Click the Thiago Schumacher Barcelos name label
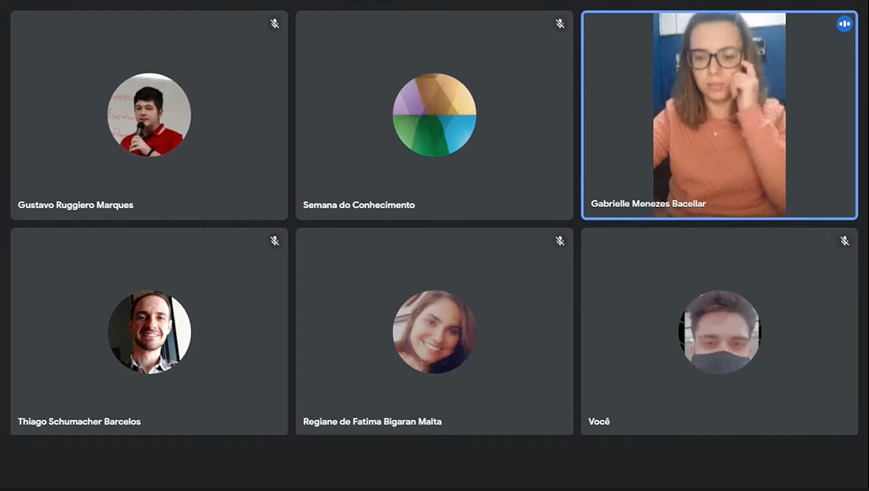The height and width of the screenshot is (491, 869). tap(79, 422)
